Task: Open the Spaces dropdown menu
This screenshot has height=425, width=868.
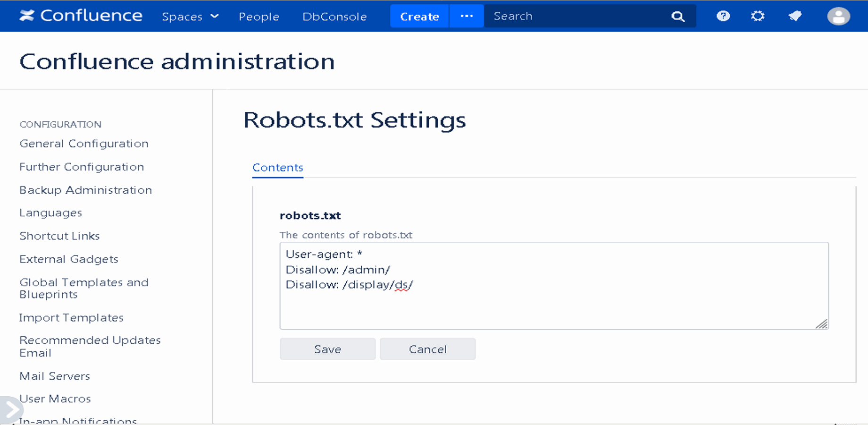Action: [190, 17]
